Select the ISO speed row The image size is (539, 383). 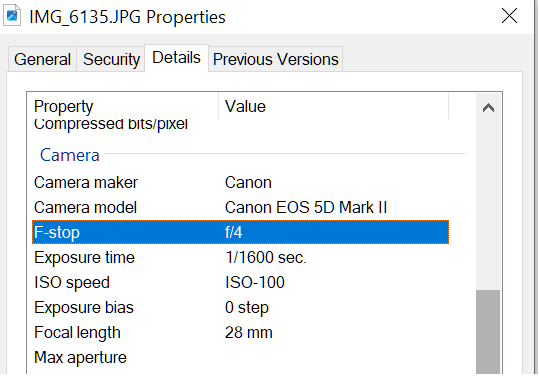coord(240,283)
